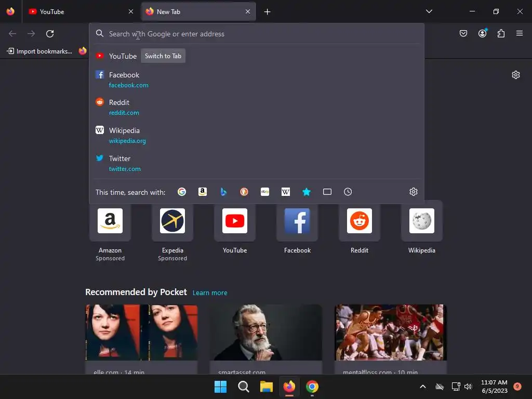Image resolution: width=532 pixels, height=399 pixels.
Task: Open the Firefox hamburger application menu
Action: (520, 33)
